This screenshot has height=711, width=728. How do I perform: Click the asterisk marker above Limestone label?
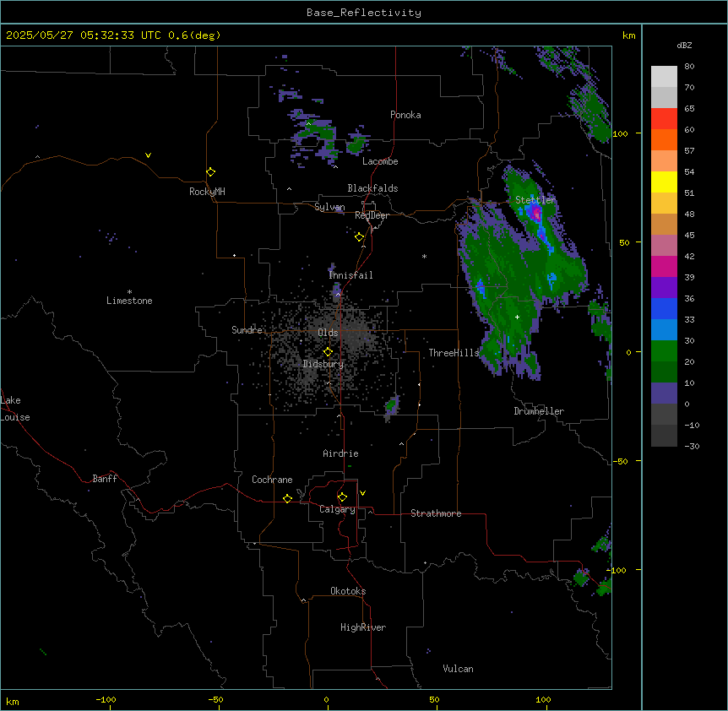pyautogui.click(x=129, y=292)
